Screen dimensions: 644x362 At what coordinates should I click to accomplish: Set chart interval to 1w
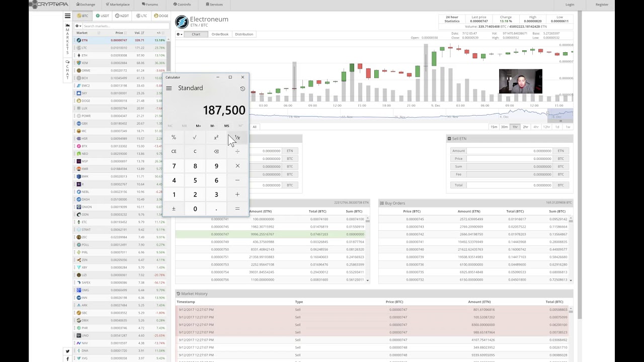(568, 127)
